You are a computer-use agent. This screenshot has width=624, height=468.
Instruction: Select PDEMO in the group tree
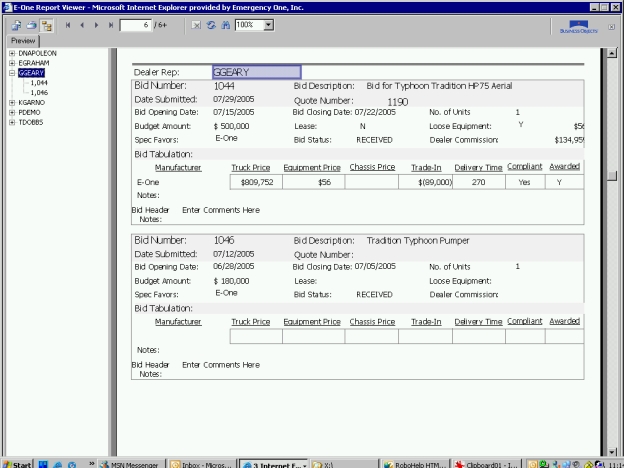[29, 112]
